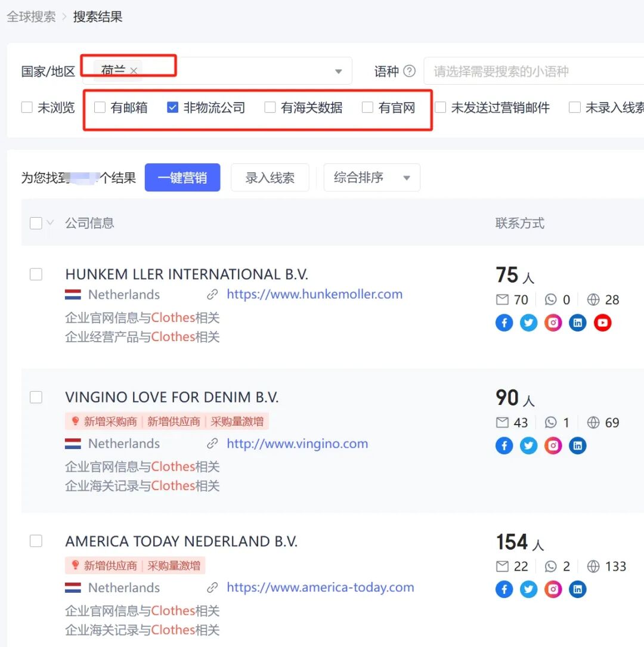Click the Instagram icon for Hunkemöller
This screenshot has width=644, height=647.
coord(553,323)
